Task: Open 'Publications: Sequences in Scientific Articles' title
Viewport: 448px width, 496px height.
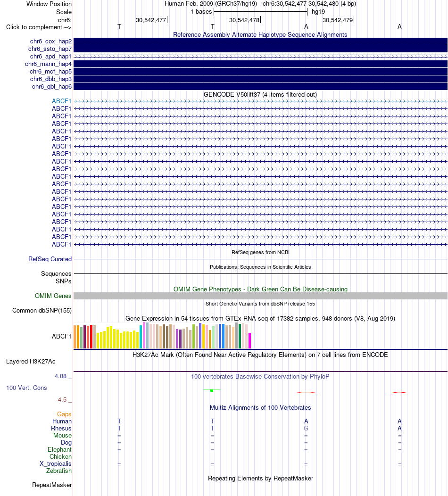Action: tap(260, 267)
